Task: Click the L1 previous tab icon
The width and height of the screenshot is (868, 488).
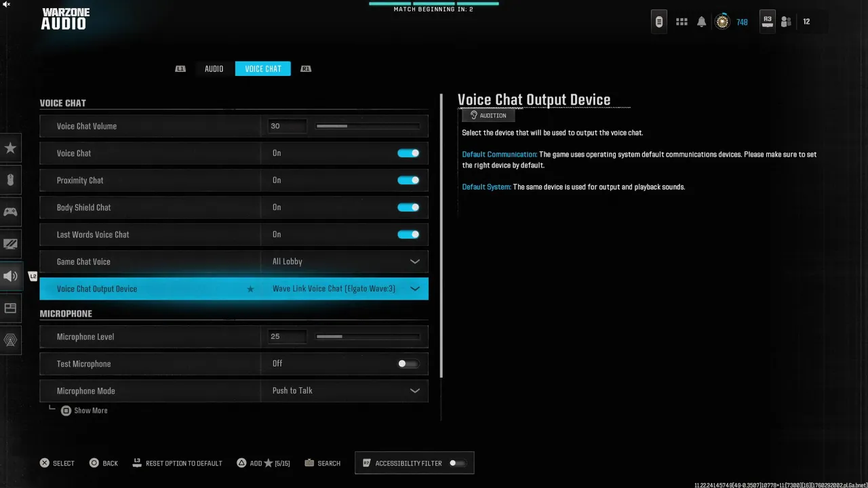Action: point(180,68)
